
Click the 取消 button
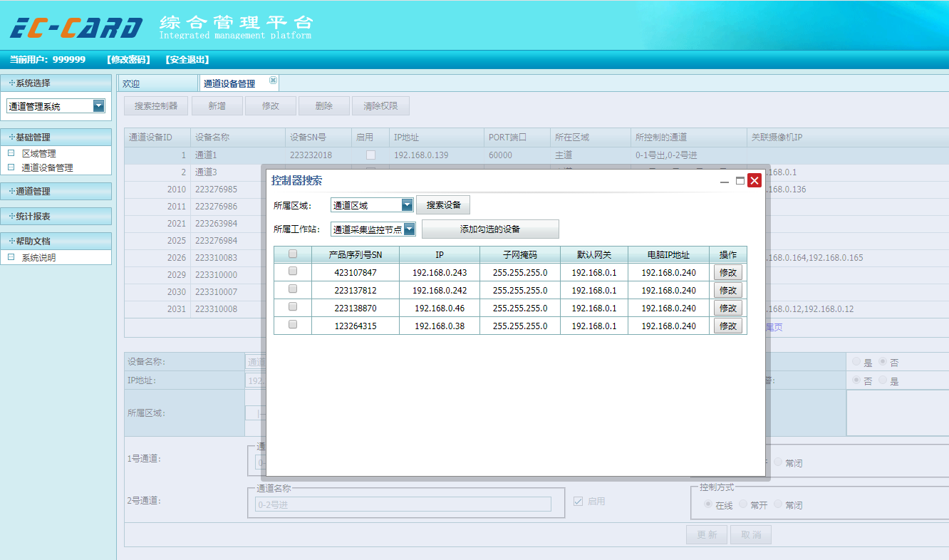751,534
